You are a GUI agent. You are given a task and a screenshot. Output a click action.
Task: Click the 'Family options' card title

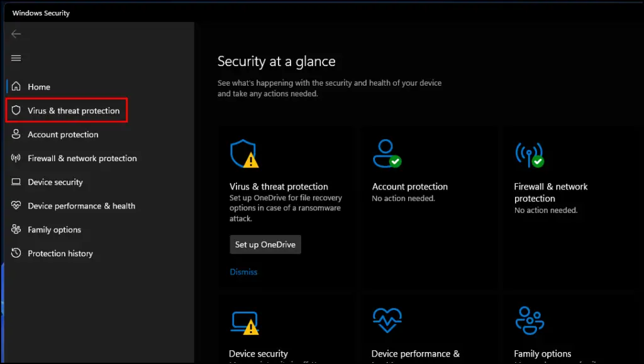coord(543,354)
